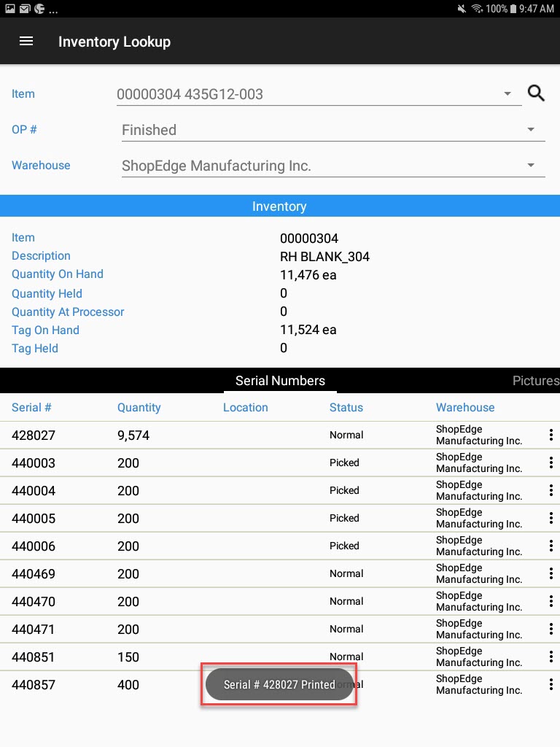Viewport: 560px width, 747px height.
Task: Click Normal status of serial 440469
Action: pos(346,573)
